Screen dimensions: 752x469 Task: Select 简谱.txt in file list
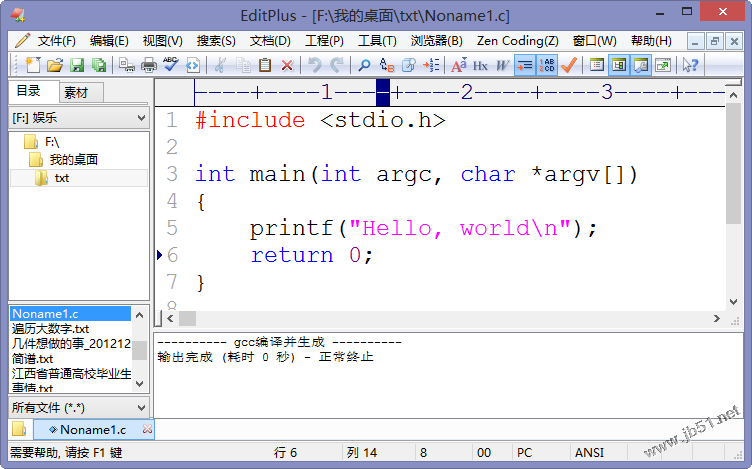tap(32, 359)
